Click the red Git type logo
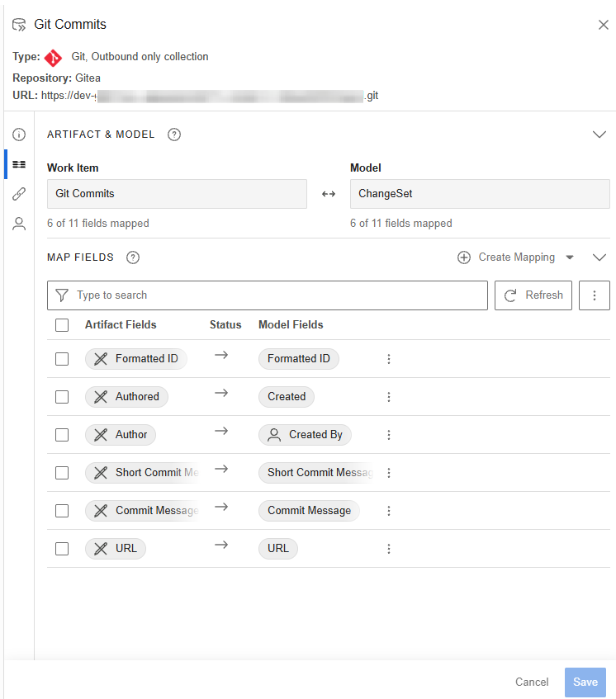Viewport: 616px width, 699px height. coord(54,58)
